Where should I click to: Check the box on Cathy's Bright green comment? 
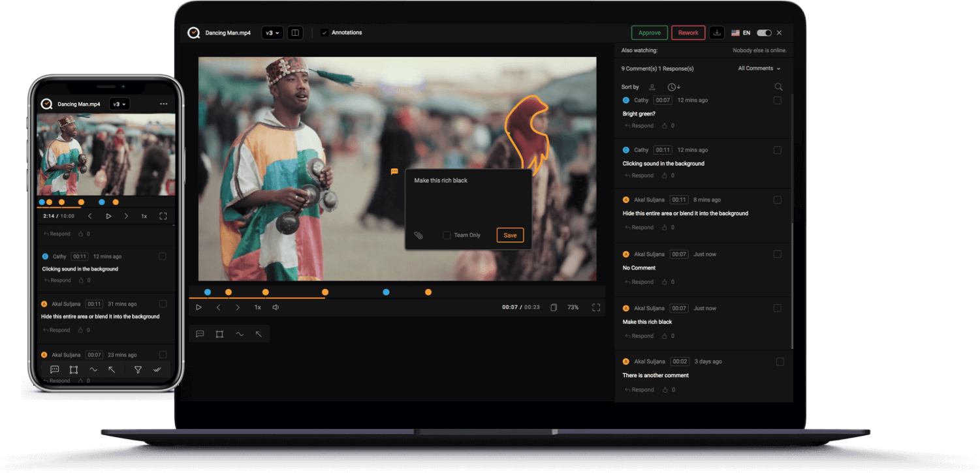[x=778, y=100]
